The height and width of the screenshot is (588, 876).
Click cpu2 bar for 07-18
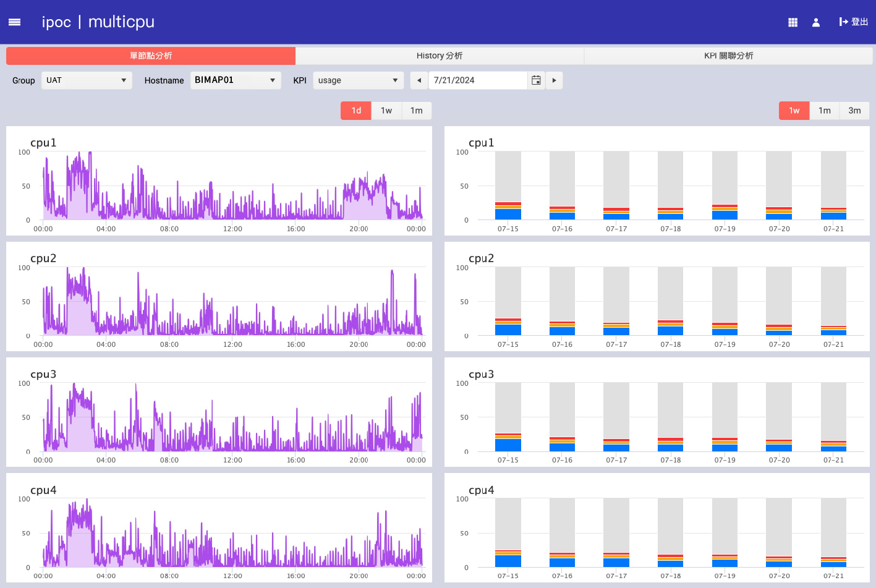[671, 301]
